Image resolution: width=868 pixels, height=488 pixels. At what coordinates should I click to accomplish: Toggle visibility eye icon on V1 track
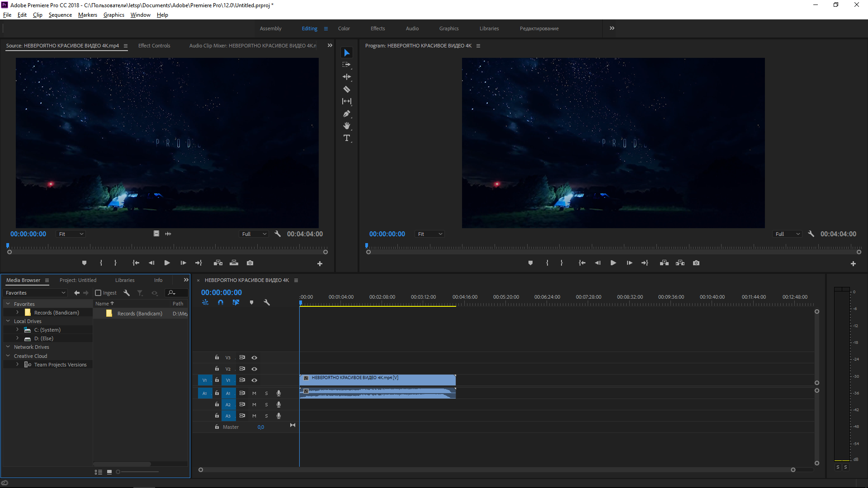click(254, 380)
